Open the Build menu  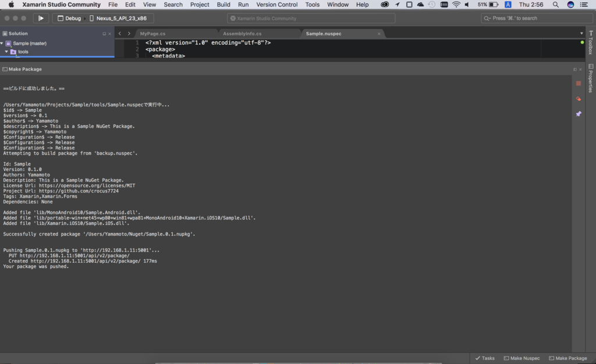pyautogui.click(x=223, y=5)
